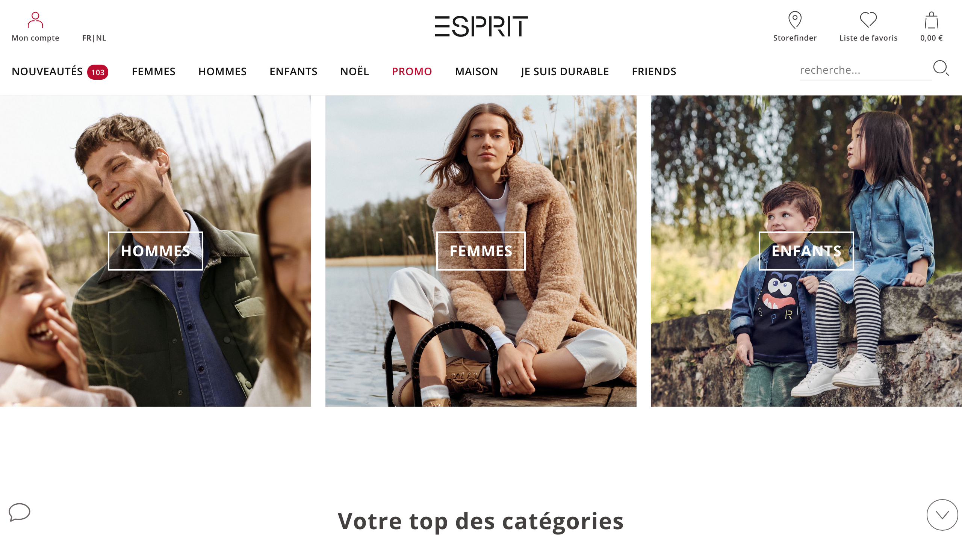Go to the PROMO section
The width and height of the screenshot is (962, 560).
click(x=411, y=71)
